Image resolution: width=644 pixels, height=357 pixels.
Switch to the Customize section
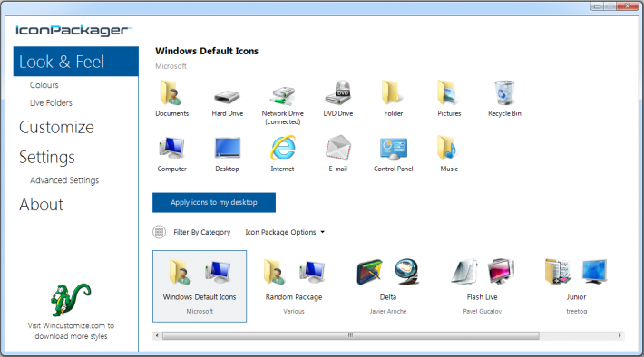tap(56, 127)
